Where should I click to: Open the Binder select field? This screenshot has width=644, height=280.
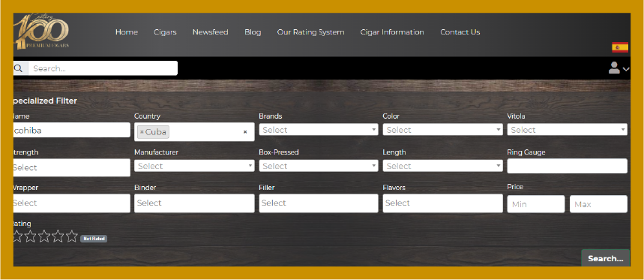pos(194,203)
